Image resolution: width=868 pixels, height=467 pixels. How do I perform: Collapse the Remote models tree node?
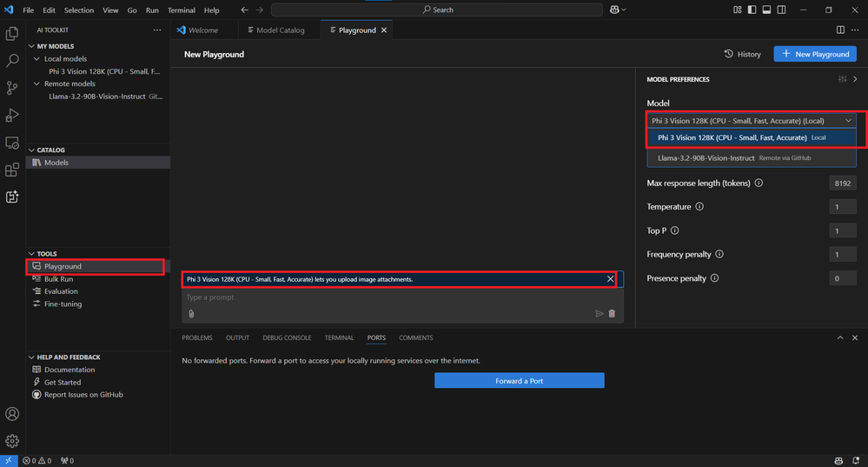point(37,83)
